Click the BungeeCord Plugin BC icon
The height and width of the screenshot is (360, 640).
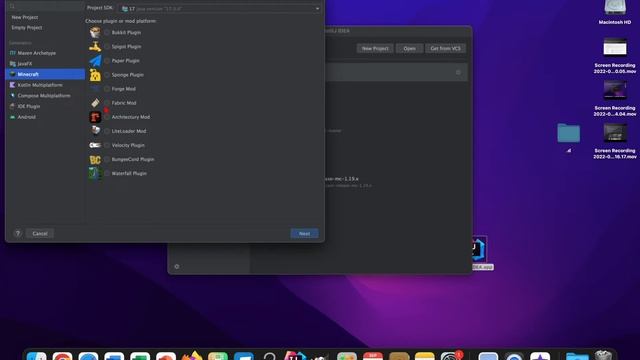[x=95, y=160]
